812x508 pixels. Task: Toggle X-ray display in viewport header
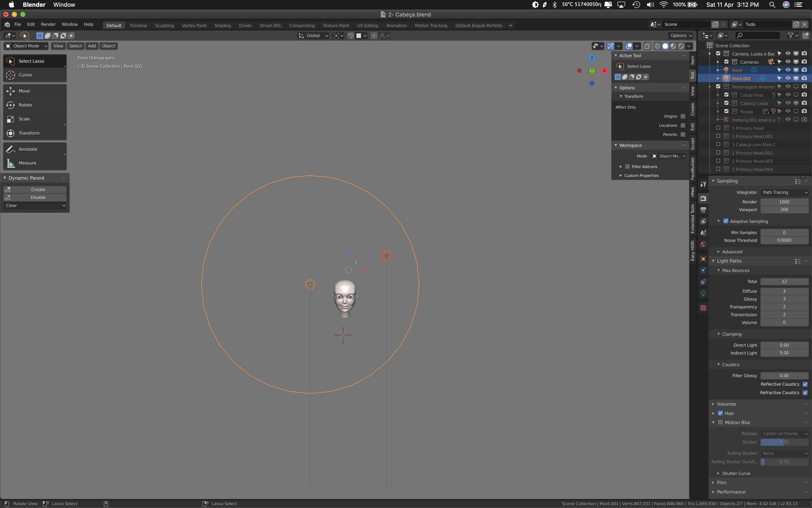click(647, 46)
